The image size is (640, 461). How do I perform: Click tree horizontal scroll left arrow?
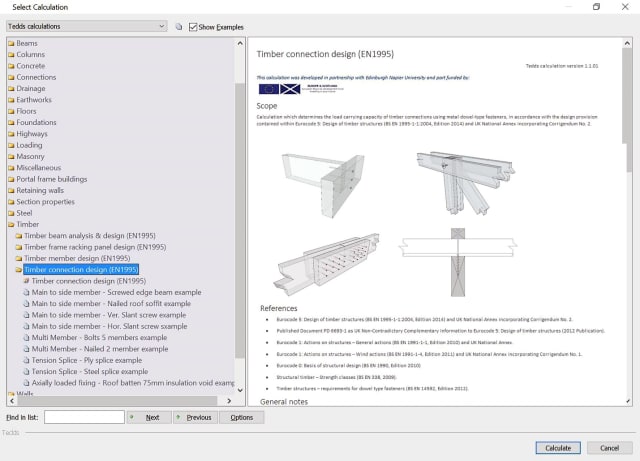[12, 401]
